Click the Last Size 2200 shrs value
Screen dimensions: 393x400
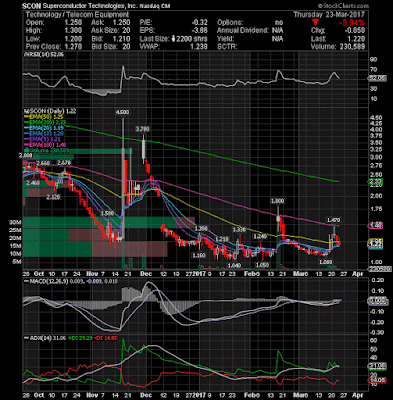tap(190, 39)
